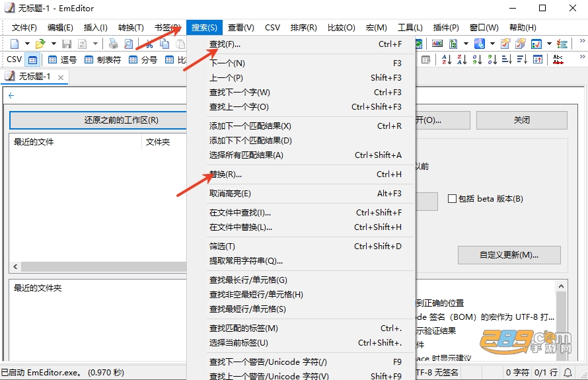Open Print Preview with the magnifier icon
Viewport: 588px width, 380px height.
[129, 44]
